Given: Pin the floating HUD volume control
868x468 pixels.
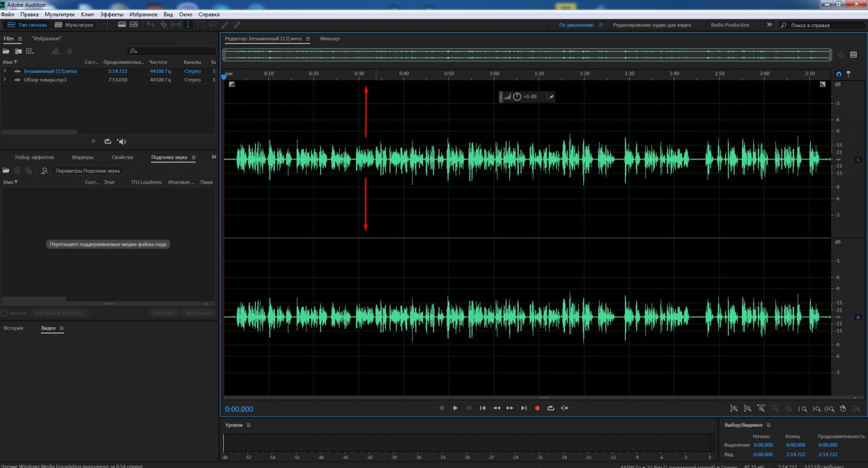Looking at the screenshot, I should click(x=552, y=97).
